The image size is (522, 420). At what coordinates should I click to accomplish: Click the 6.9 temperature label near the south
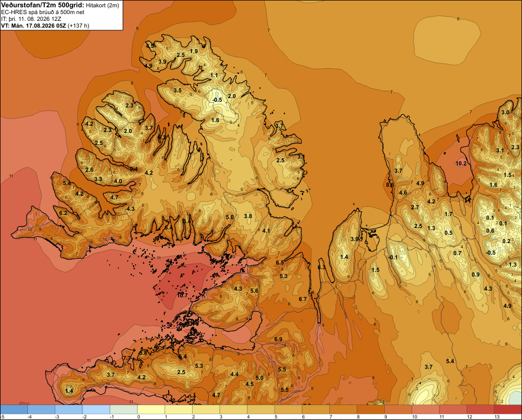[x=278, y=339]
